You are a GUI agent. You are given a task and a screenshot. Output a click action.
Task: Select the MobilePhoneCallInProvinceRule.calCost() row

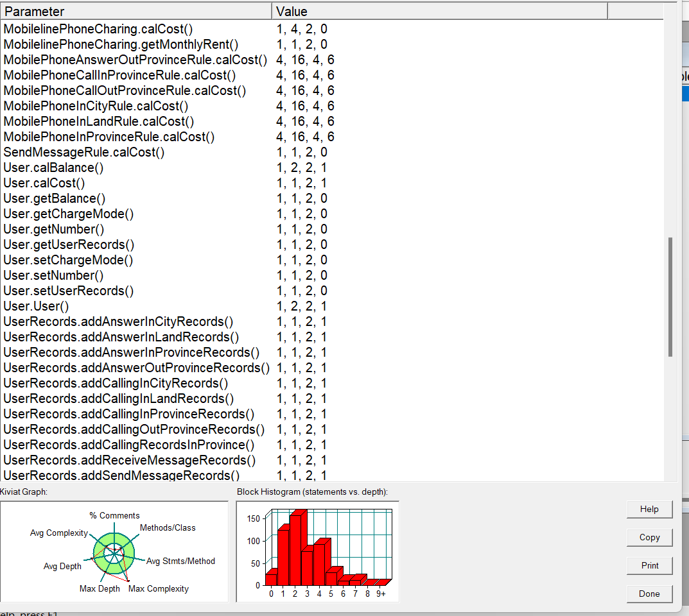332,75
